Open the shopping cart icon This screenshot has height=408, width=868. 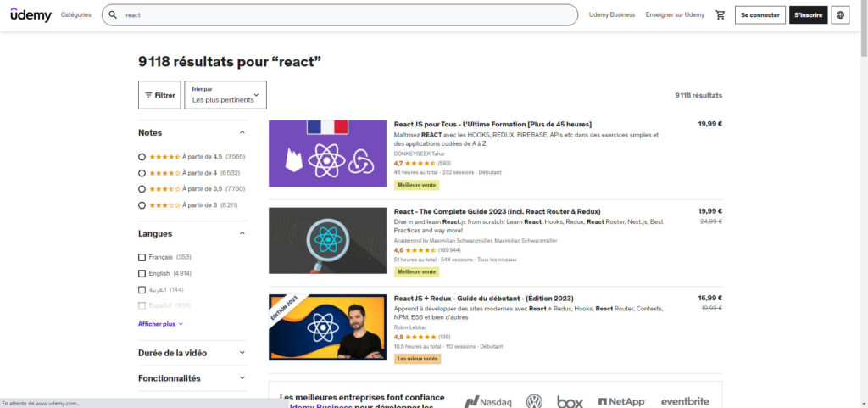coord(721,15)
